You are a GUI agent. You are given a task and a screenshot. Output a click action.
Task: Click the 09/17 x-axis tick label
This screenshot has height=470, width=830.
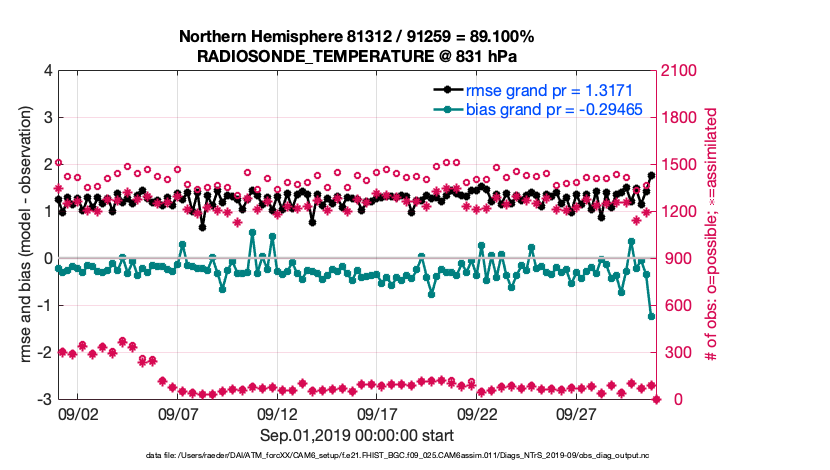(x=378, y=413)
